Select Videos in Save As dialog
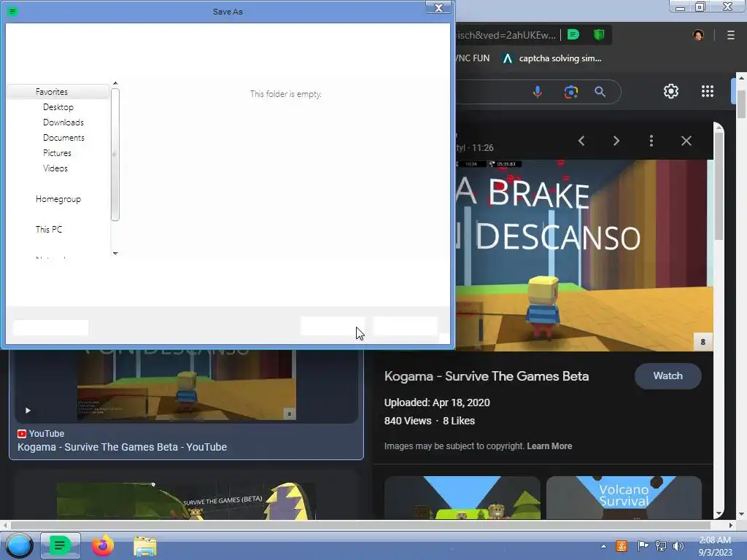This screenshot has height=560, width=747. click(x=55, y=168)
